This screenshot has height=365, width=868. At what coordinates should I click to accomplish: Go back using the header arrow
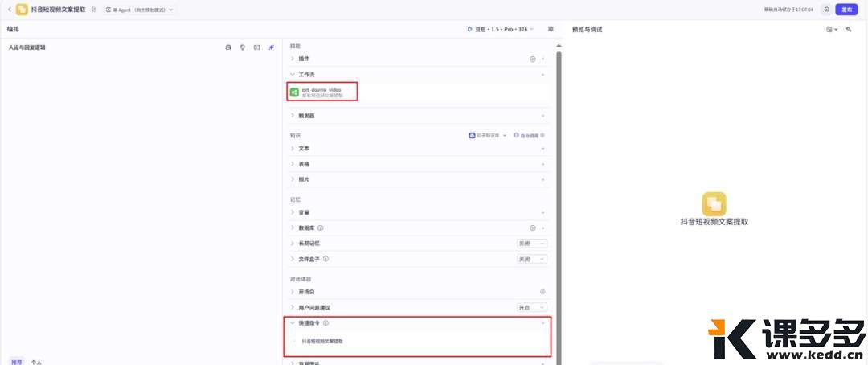click(10, 10)
